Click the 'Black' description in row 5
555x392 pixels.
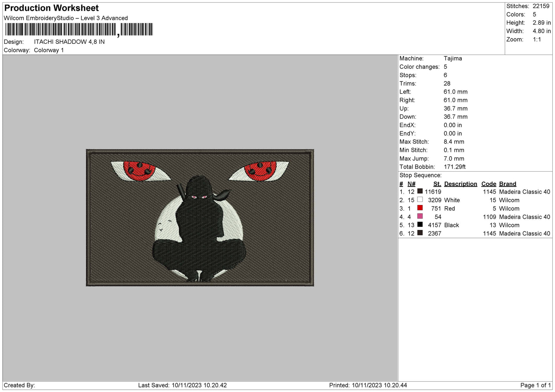tap(451, 225)
